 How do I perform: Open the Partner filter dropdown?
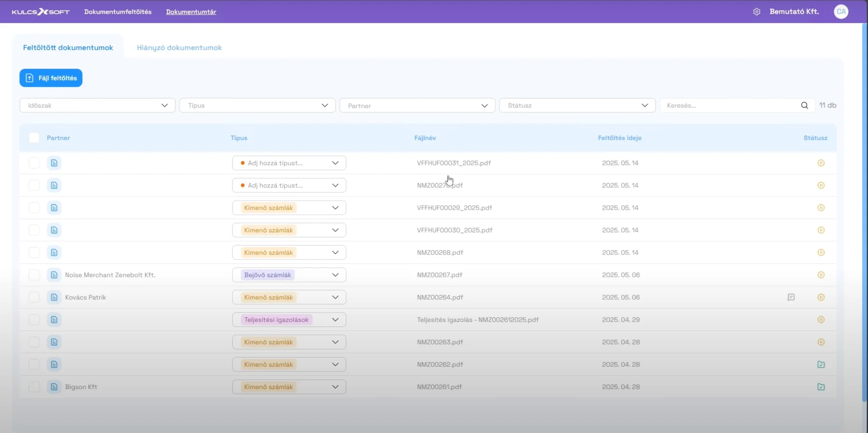point(417,105)
